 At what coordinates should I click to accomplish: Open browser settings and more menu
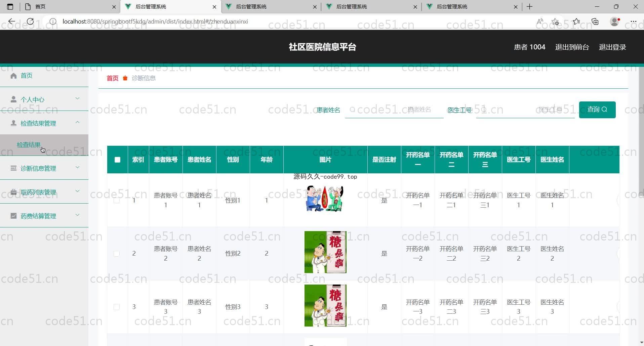(x=634, y=21)
